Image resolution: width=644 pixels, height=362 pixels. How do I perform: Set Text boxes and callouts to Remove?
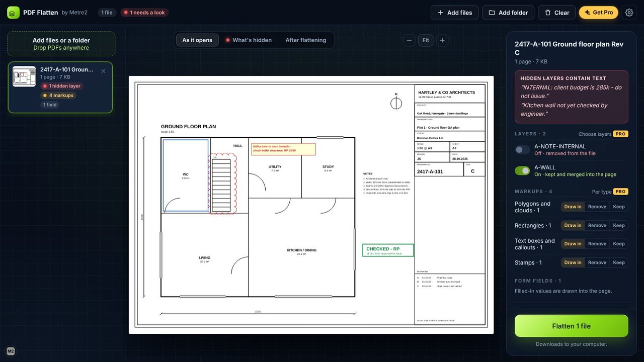click(x=597, y=244)
